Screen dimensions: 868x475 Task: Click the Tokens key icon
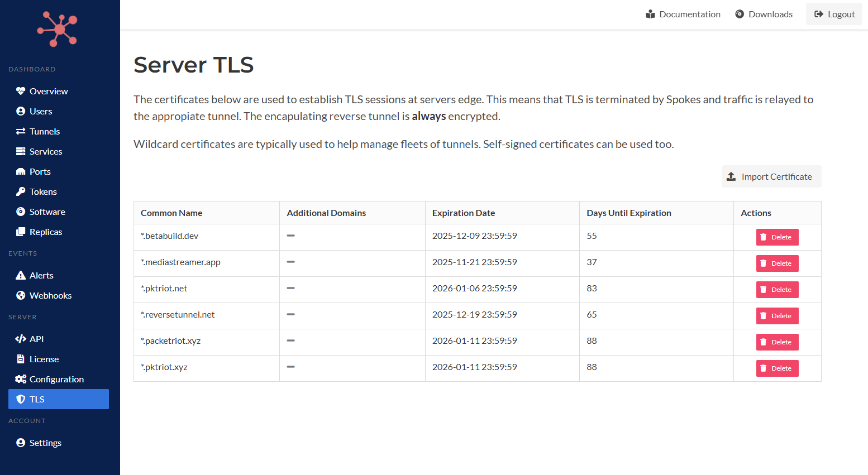pos(21,191)
